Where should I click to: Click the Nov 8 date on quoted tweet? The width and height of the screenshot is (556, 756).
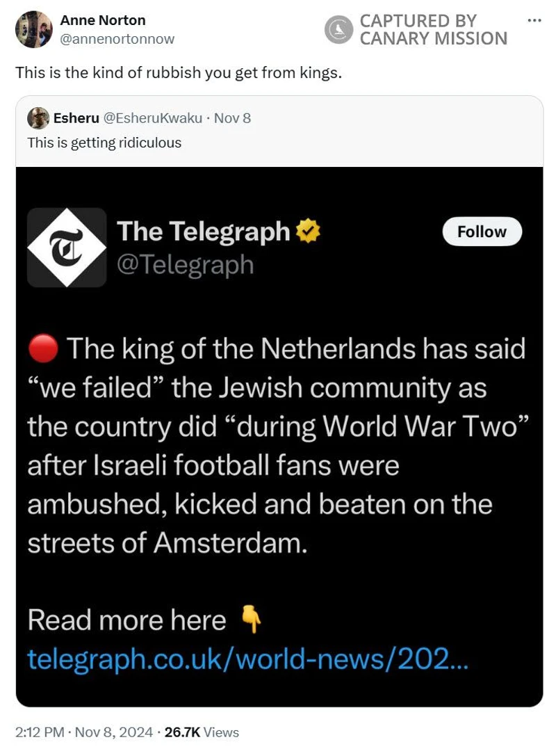pos(232,118)
